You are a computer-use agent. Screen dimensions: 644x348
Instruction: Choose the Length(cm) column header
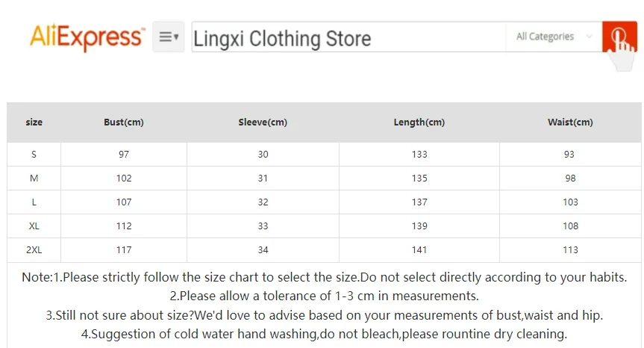[419, 122]
